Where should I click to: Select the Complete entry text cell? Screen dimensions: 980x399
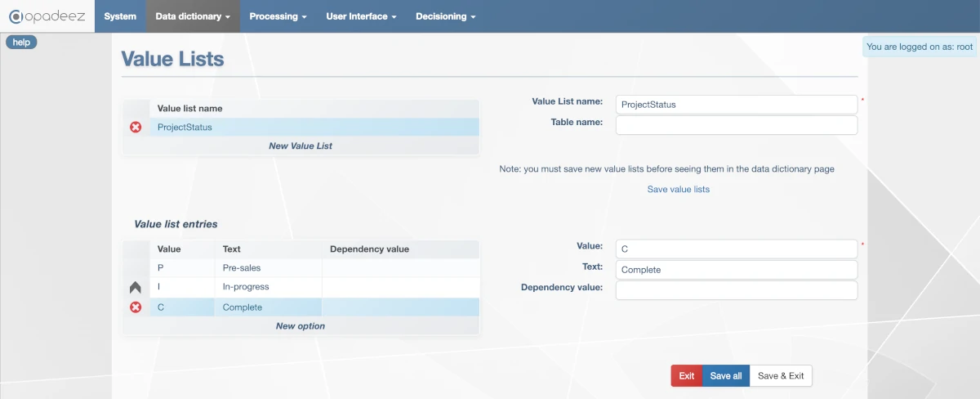pos(268,307)
